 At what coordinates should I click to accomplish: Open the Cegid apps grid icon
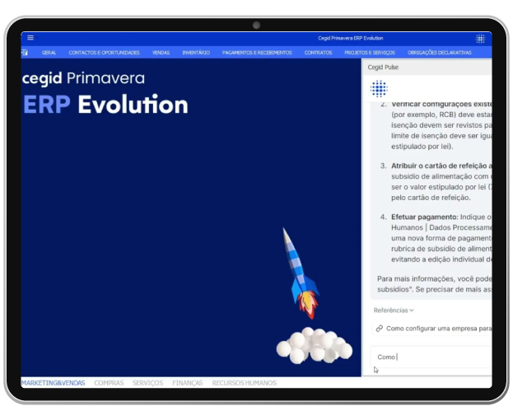(480, 39)
